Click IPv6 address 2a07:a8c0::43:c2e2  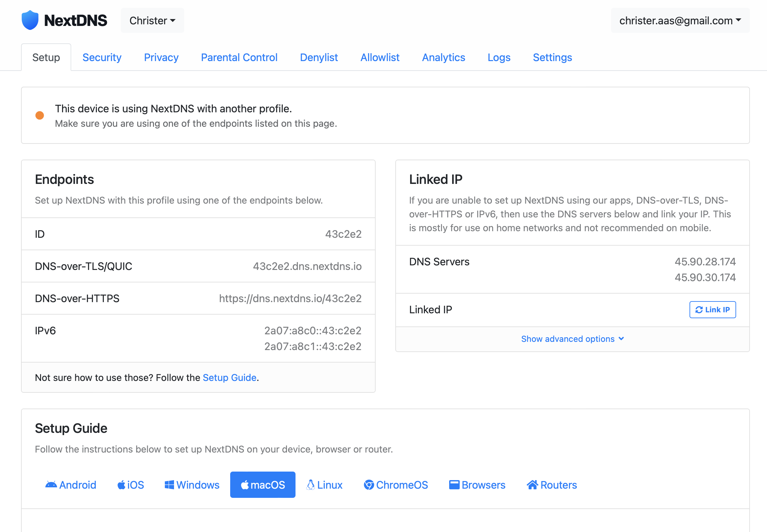tap(313, 330)
